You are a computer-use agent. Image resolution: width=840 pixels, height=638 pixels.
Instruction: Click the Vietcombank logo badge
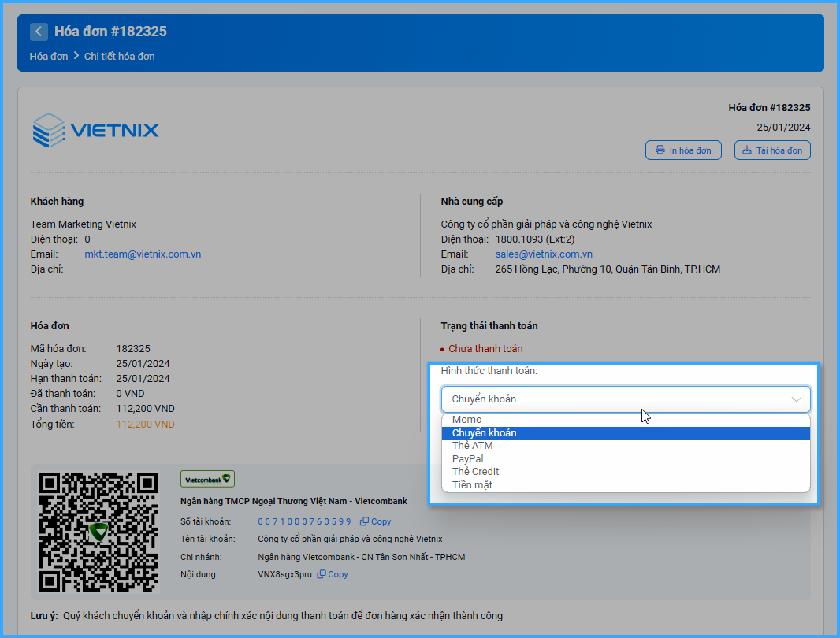click(207, 479)
